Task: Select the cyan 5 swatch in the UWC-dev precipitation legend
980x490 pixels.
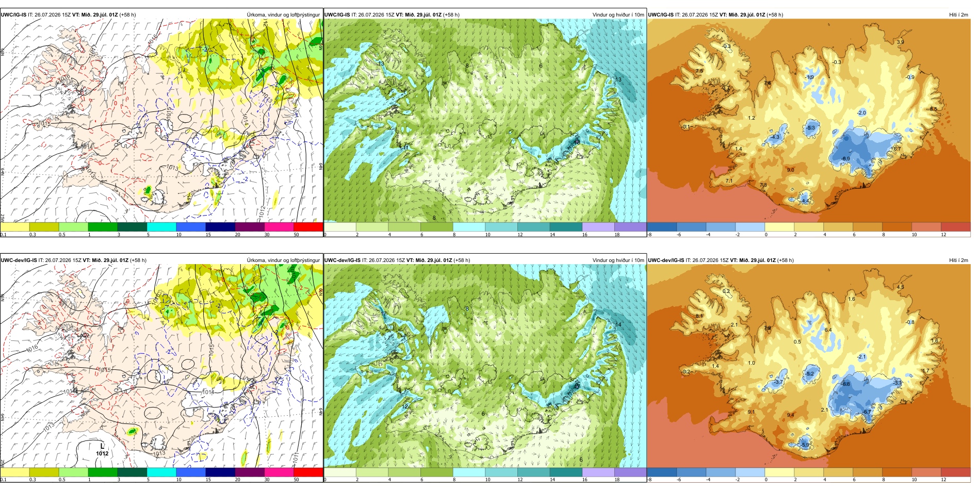Action: click(161, 472)
